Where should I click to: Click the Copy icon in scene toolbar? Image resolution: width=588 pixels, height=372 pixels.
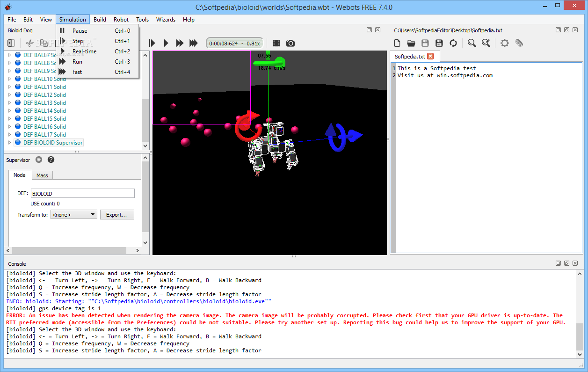[x=44, y=43]
